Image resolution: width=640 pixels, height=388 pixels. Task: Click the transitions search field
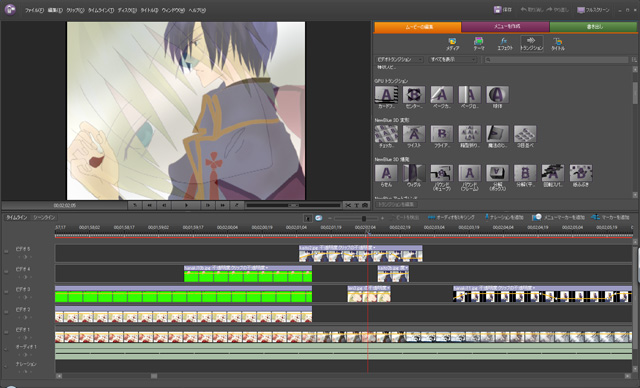click(556, 60)
